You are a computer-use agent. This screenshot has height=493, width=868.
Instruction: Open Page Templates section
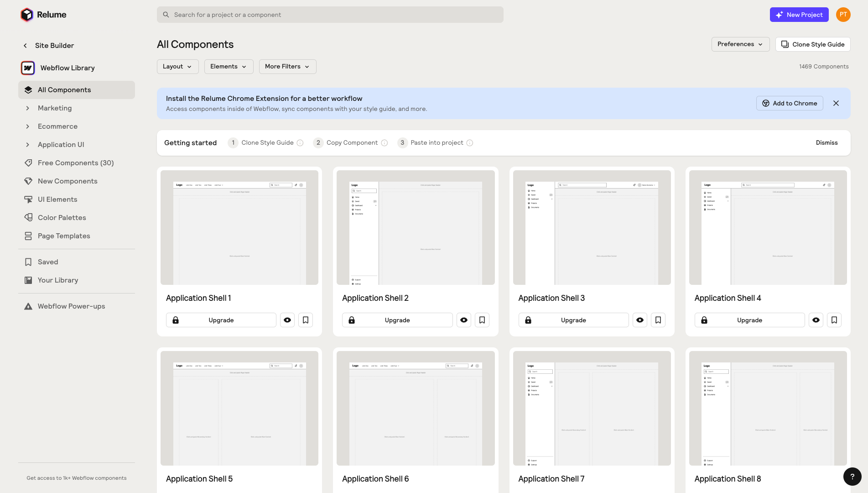(64, 236)
